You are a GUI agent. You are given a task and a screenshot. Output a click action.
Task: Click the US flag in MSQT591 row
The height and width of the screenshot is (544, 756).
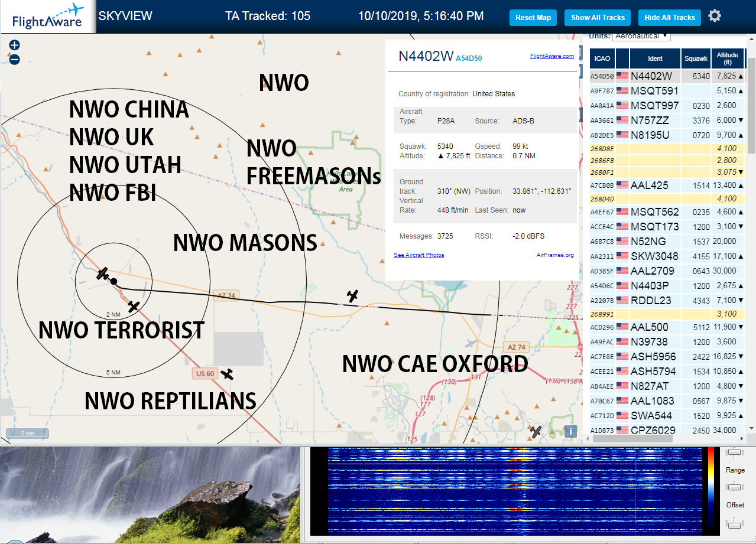pos(622,90)
